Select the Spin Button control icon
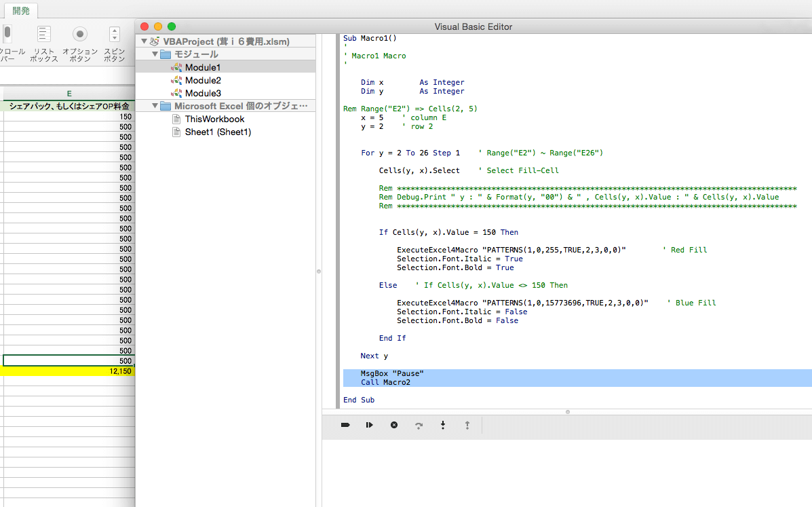812x507 pixels. (114, 34)
